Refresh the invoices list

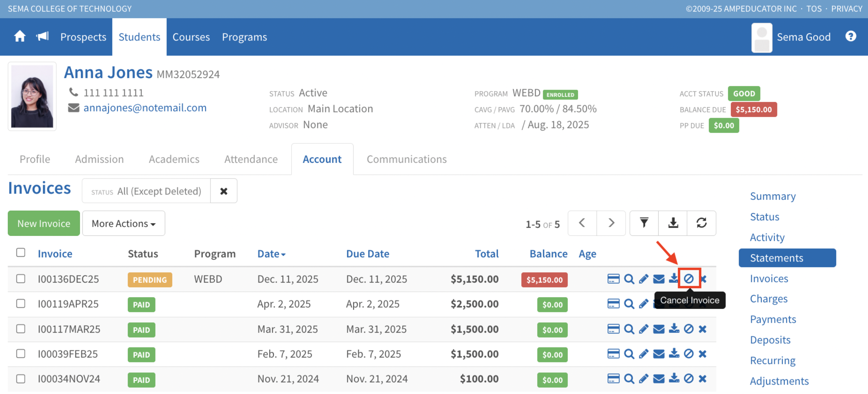click(701, 223)
